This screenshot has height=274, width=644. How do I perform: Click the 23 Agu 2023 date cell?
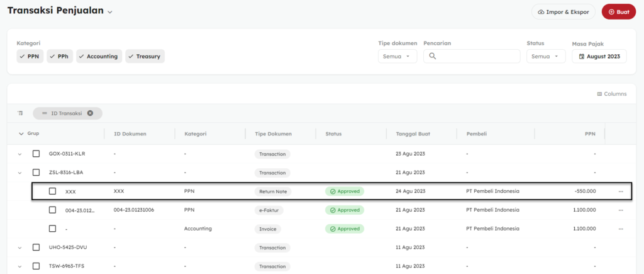tap(410, 154)
